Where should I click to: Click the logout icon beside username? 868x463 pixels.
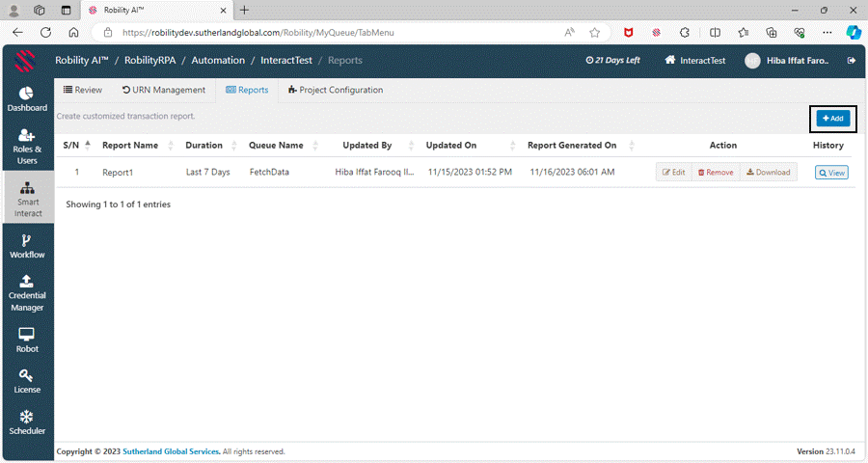tap(851, 61)
